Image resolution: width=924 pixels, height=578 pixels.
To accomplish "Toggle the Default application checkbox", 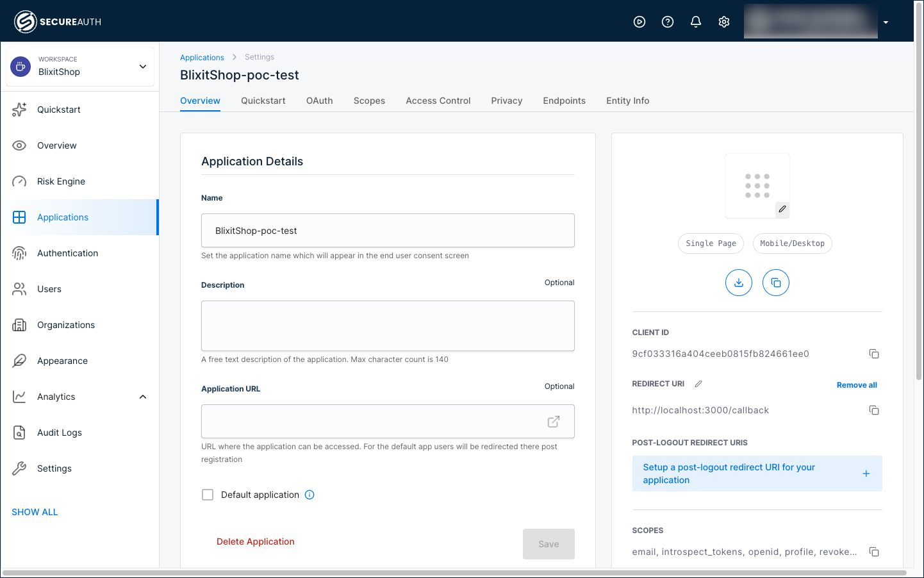I will click(x=208, y=495).
